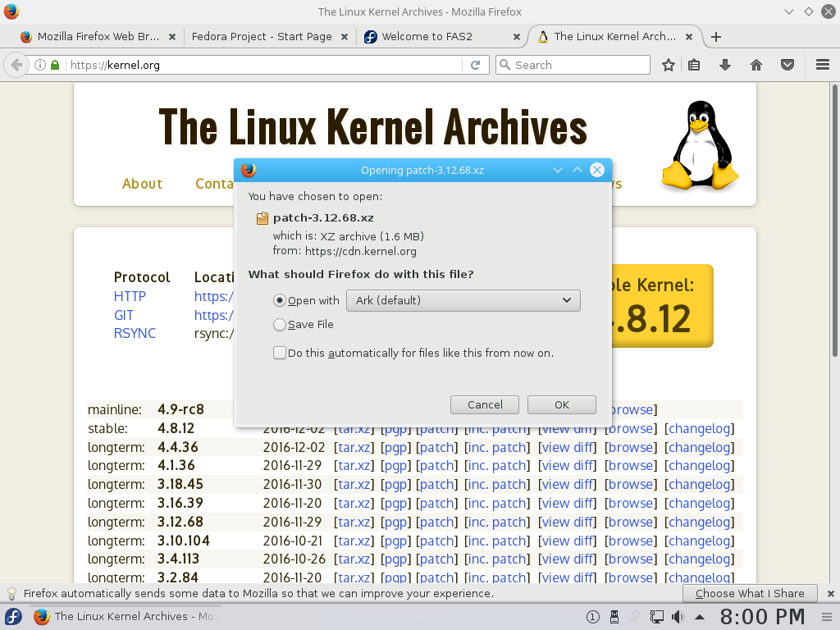Select The Linux Kernel Archives tab
840x630 pixels.
point(615,36)
